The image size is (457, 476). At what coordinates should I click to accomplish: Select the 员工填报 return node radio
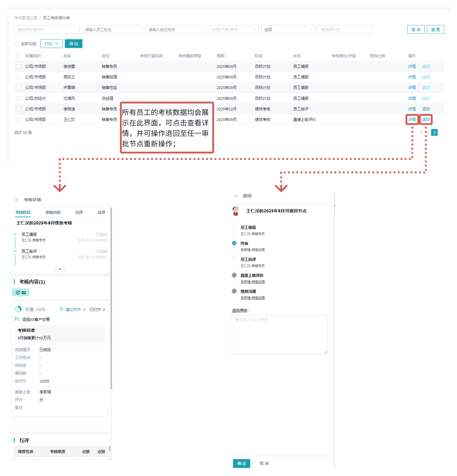coord(234,227)
